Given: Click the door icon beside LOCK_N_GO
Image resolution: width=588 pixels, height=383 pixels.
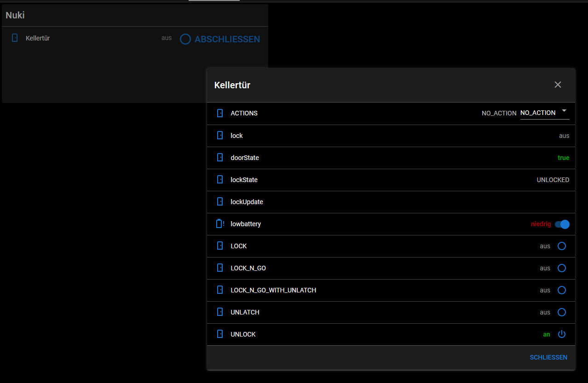Looking at the screenshot, I should [220, 268].
